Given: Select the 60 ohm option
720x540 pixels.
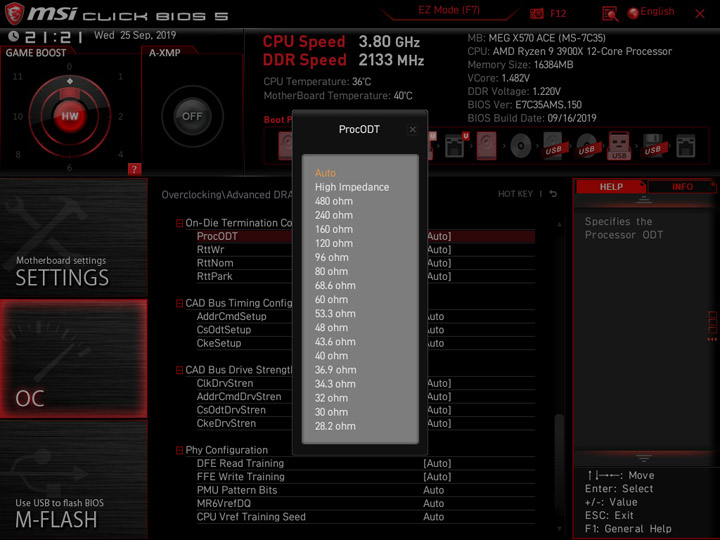Looking at the screenshot, I should pos(331,300).
